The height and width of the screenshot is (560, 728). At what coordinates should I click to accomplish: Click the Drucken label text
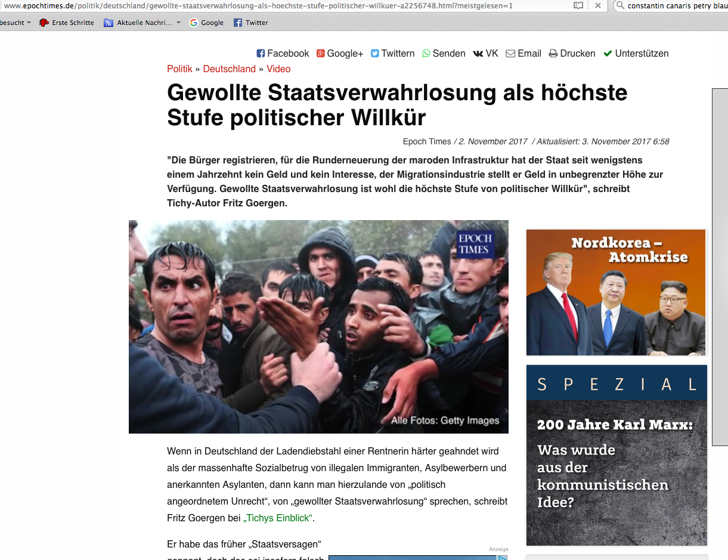(x=578, y=54)
